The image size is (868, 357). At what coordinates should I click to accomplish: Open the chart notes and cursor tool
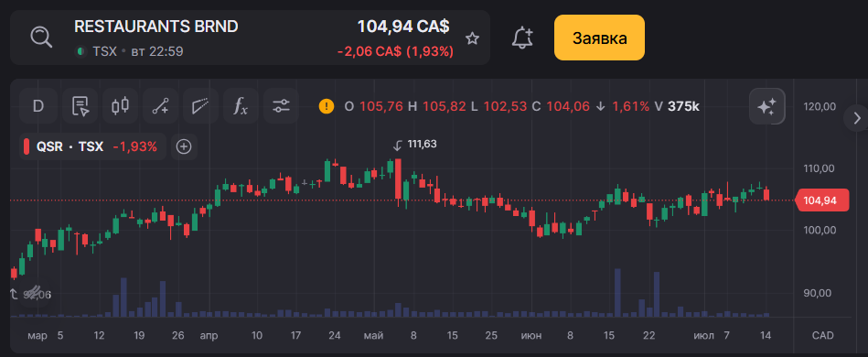(x=80, y=106)
